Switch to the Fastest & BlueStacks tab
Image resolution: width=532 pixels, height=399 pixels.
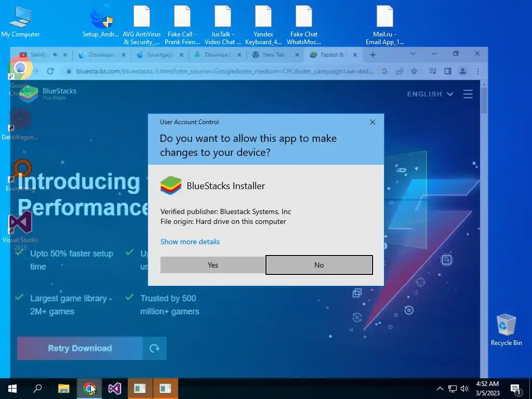tap(332, 55)
